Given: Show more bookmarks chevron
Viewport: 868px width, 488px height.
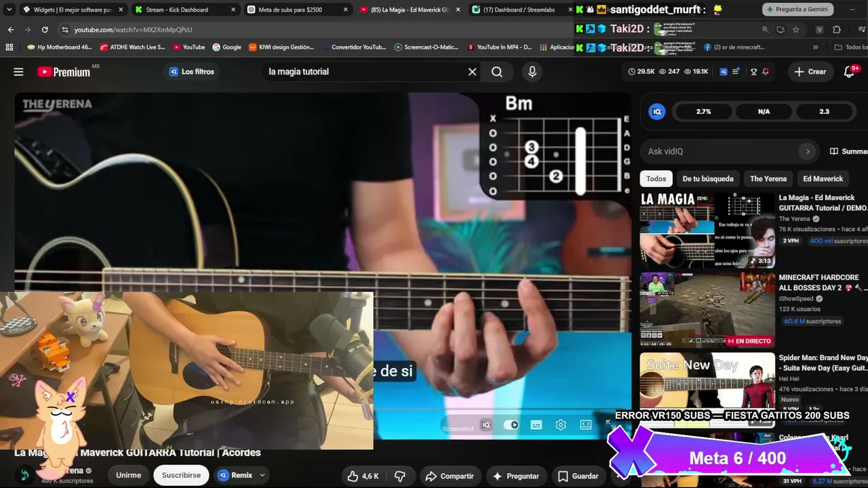Looking at the screenshot, I should 815,47.
